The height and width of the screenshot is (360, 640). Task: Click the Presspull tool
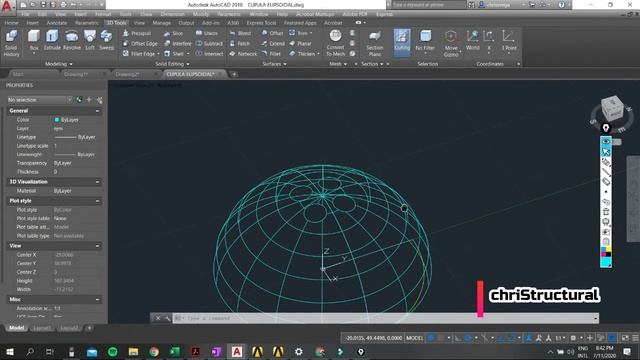click(137, 33)
